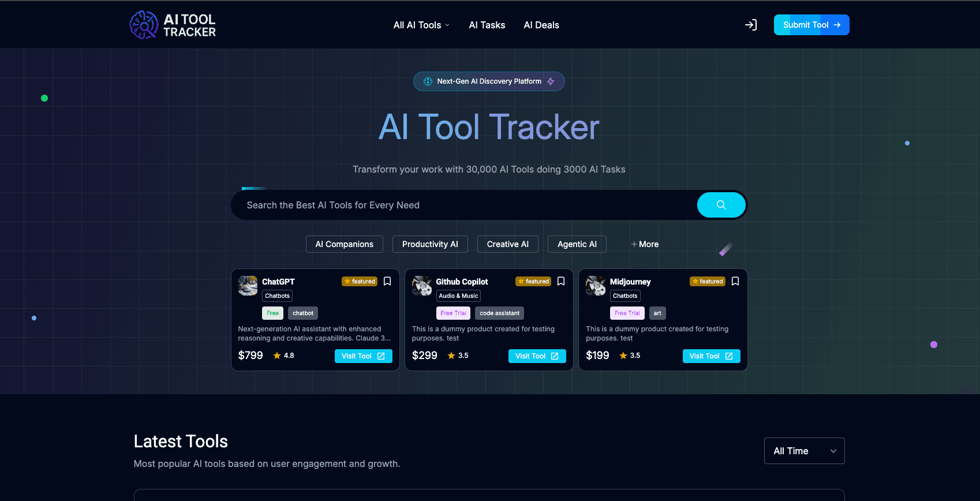
Task: Open the Github Copilot title link
Action: click(x=462, y=282)
